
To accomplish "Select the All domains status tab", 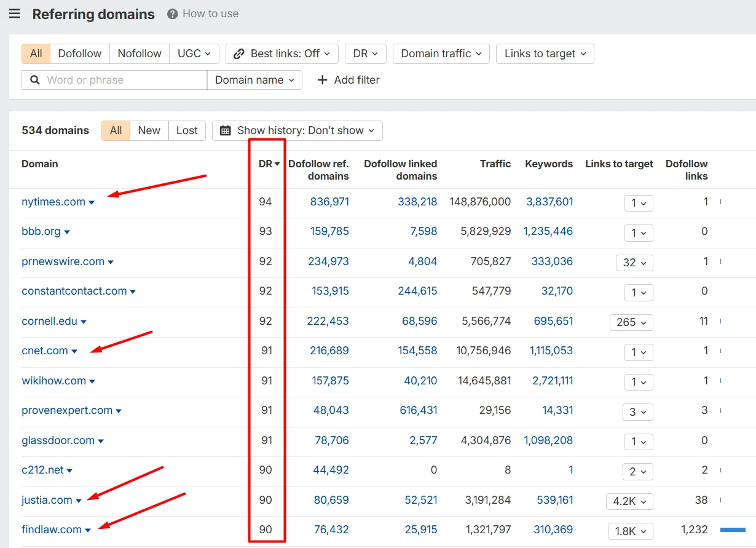I will (x=116, y=130).
